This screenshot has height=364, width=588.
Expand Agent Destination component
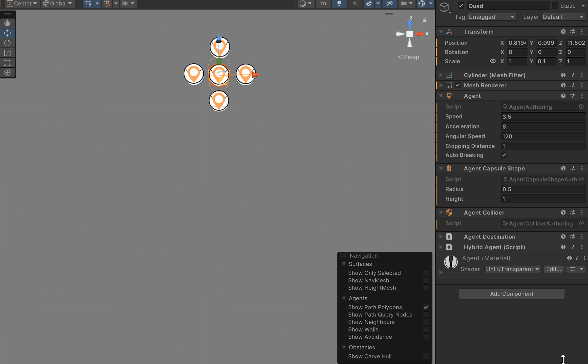(441, 236)
